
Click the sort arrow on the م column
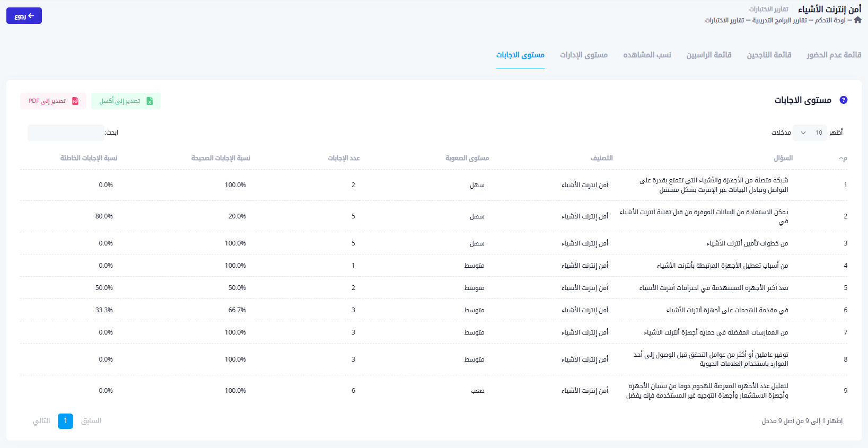pyautogui.click(x=841, y=159)
